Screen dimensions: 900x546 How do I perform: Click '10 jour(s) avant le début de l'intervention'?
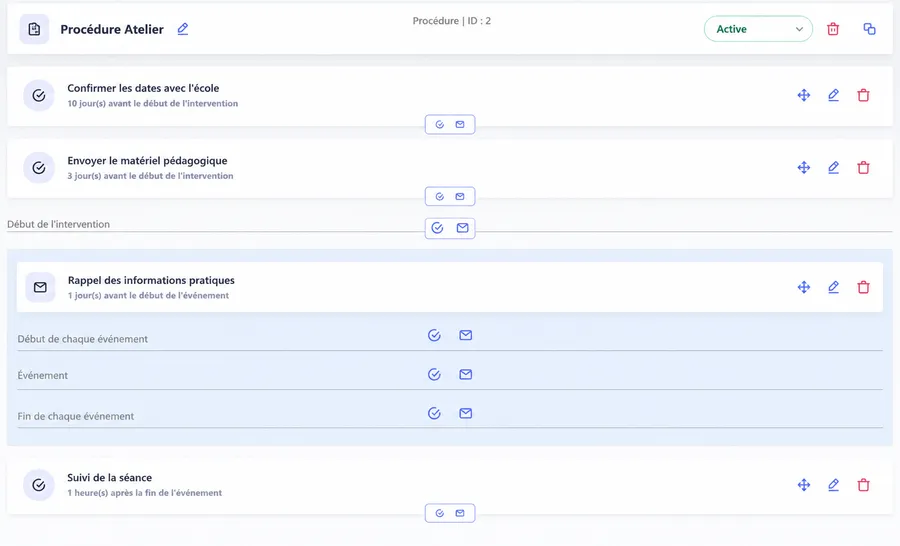click(153, 103)
